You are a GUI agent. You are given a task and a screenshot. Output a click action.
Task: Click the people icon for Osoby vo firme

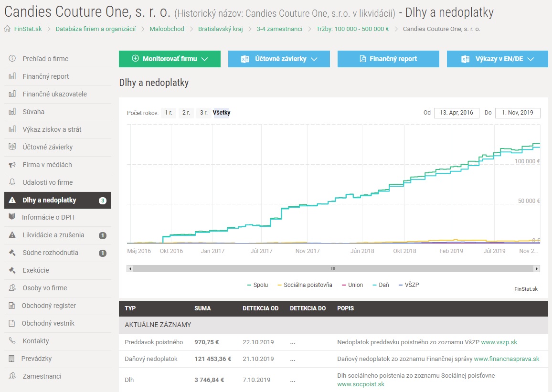click(x=12, y=288)
